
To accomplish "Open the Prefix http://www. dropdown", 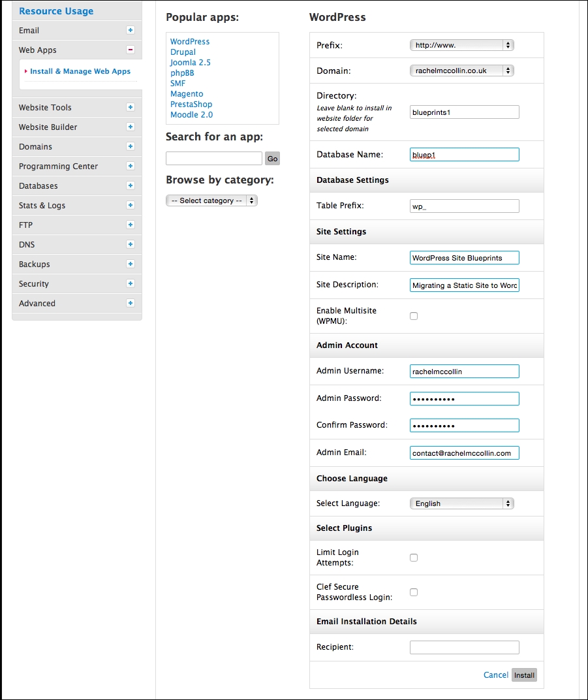I will click(x=462, y=45).
